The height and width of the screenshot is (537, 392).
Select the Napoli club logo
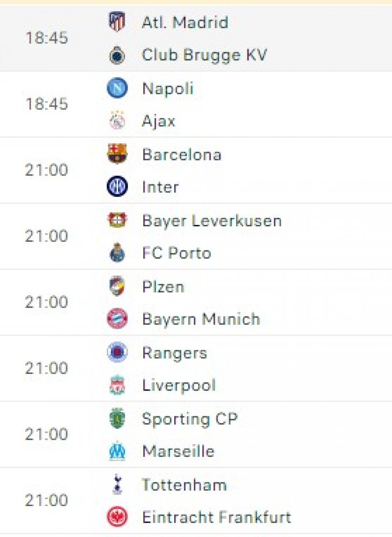117,88
